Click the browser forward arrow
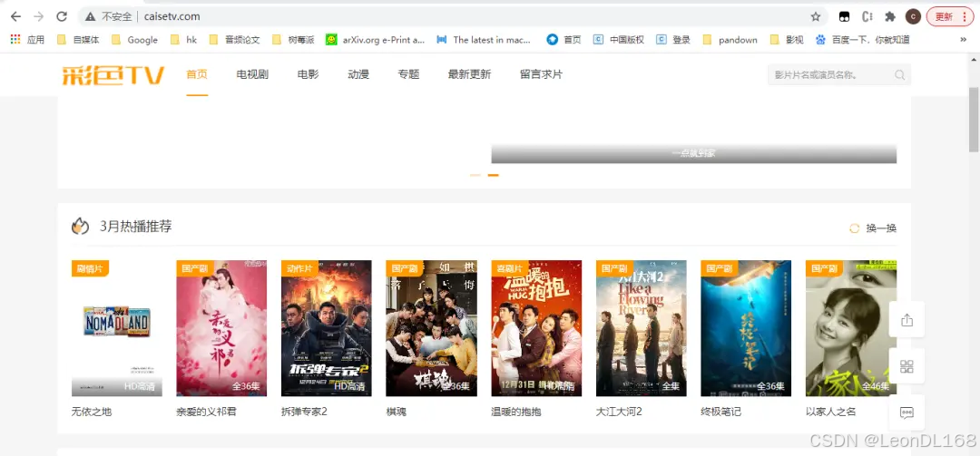This screenshot has width=980, height=456. pyautogui.click(x=38, y=17)
